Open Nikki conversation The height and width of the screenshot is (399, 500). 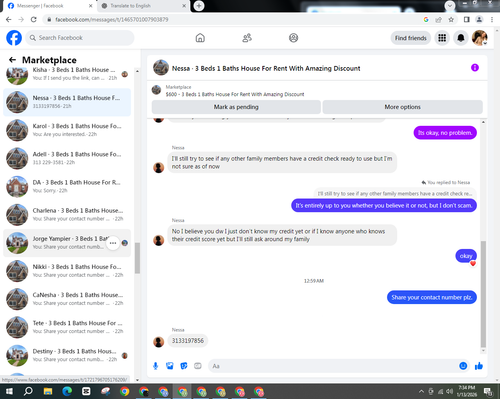tap(67, 271)
